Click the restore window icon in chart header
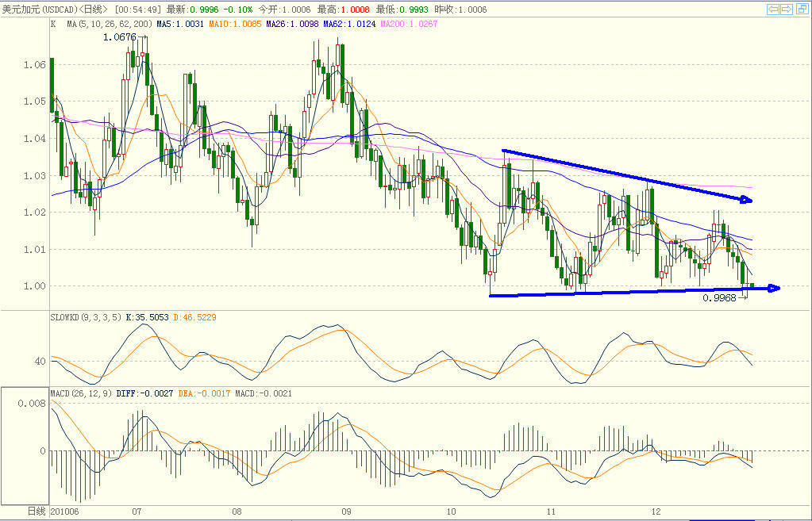This screenshot has height=521, width=812. (801, 9)
